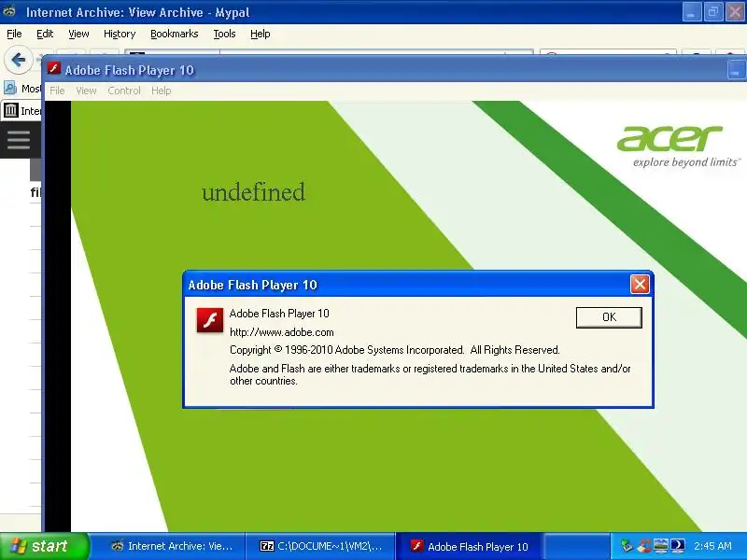Click the acer logo in Flash content

(669, 138)
